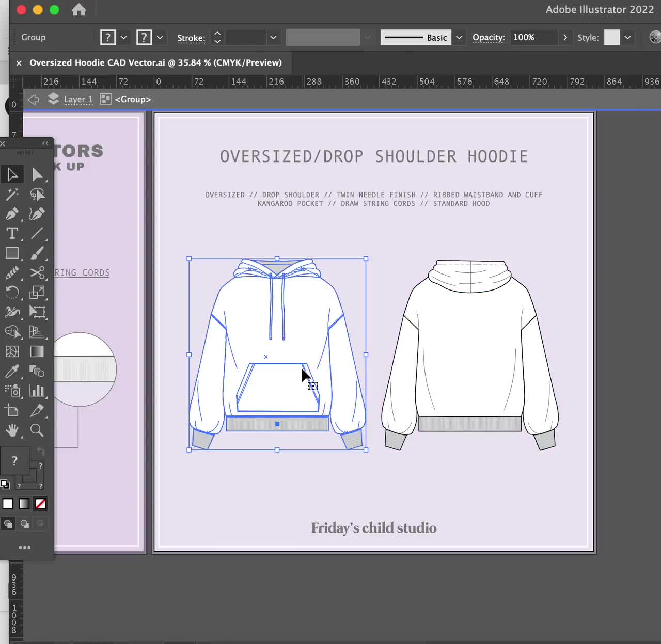Select the Selection tool (black arrow)
This screenshot has width=661, height=644.
click(x=12, y=174)
